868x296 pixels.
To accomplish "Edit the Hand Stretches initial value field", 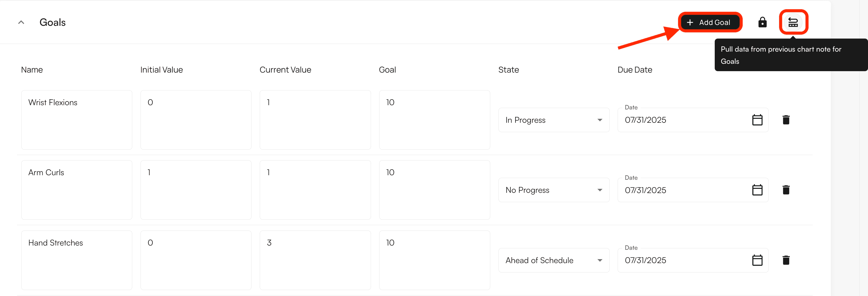I will 196,260.
